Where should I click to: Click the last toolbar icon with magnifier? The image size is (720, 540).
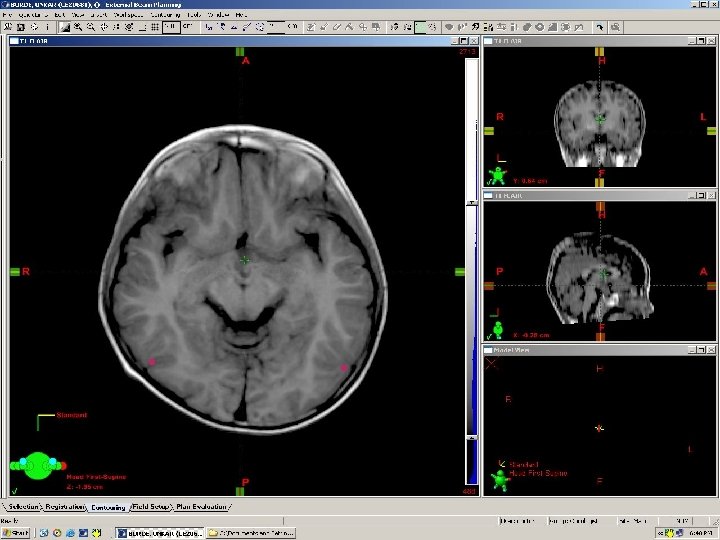[615, 27]
